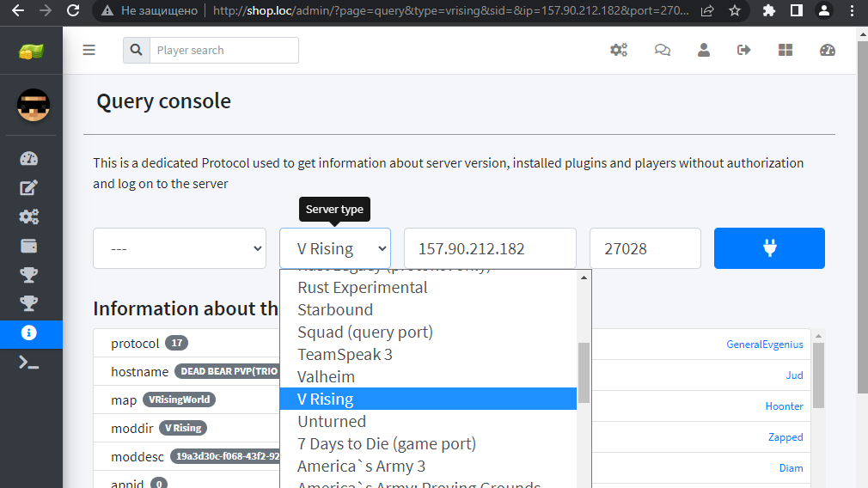The image size is (868, 488).
Task: Choose Unturned in the dropdown list
Action: (x=332, y=421)
